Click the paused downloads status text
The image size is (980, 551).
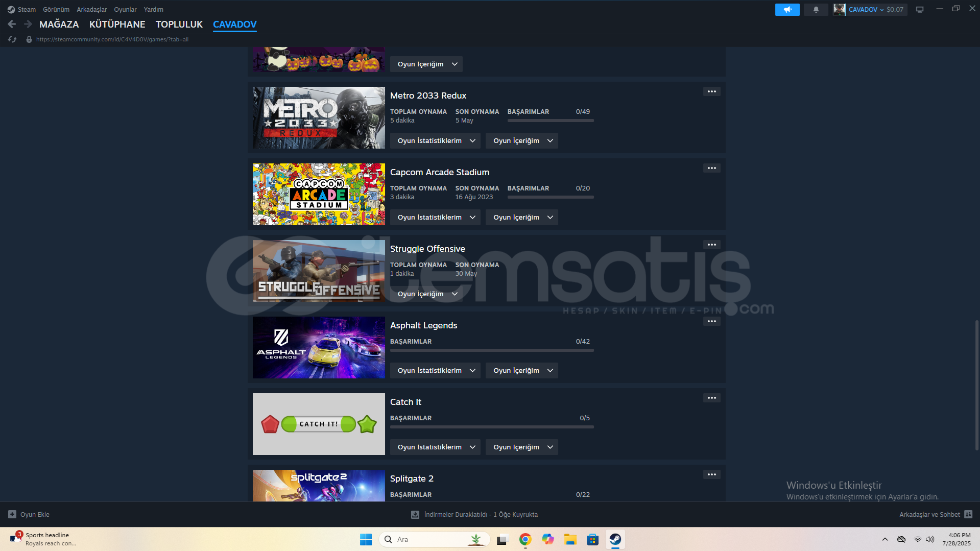pyautogui.click(x=481, y=514)
